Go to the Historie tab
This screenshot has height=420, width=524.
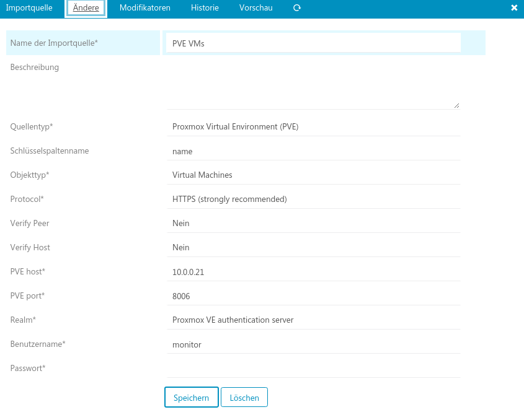[x=205, y=7]
